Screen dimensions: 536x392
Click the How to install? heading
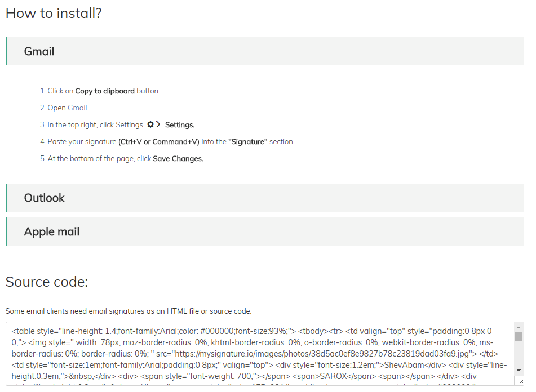[x=54, y=14]
